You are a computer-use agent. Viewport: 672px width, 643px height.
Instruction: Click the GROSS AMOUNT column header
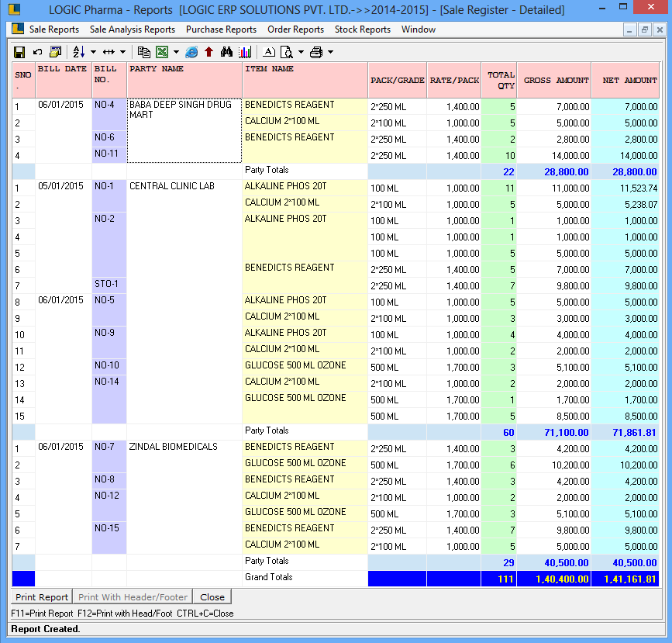click(x=554, y=80)
